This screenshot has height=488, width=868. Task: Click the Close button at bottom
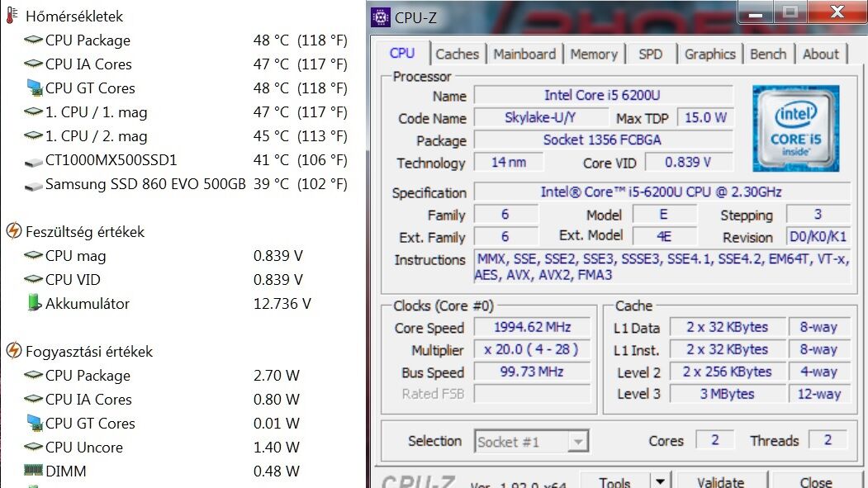click(x=816, y=481)
